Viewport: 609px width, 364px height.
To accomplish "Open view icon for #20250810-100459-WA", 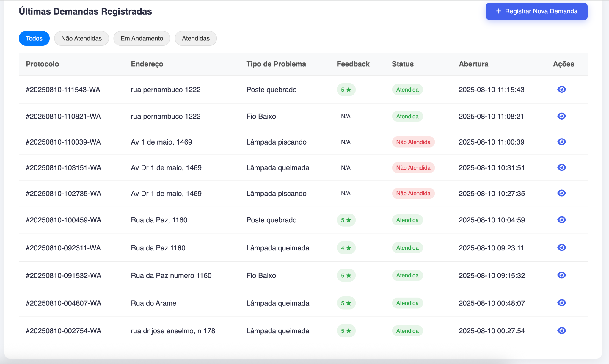I will (561, 220).
